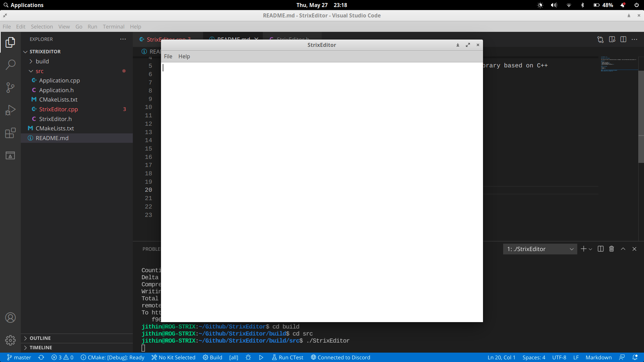Open the Terminal menu in VS Code
644x362 pixels.
tap(113, 26)
